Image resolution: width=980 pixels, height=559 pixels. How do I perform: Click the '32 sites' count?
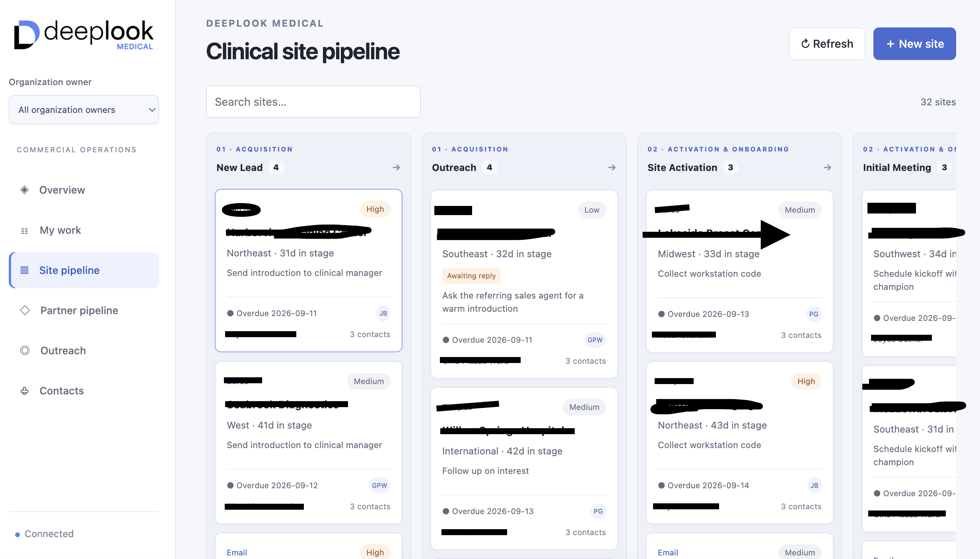(x=938, y=102)
